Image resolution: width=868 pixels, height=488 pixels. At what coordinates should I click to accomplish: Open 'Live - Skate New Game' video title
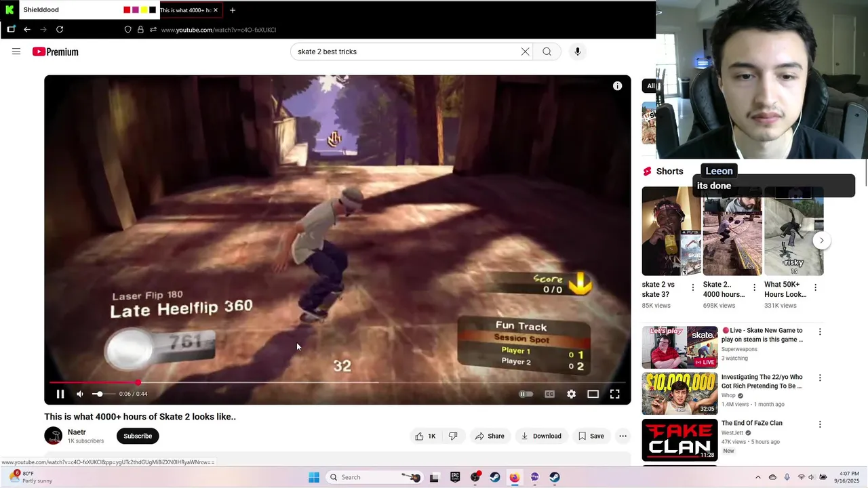coord(762,335)
